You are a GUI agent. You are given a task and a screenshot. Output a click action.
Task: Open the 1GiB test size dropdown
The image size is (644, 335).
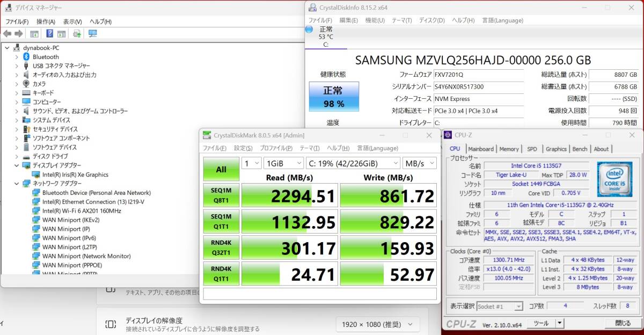283,163
